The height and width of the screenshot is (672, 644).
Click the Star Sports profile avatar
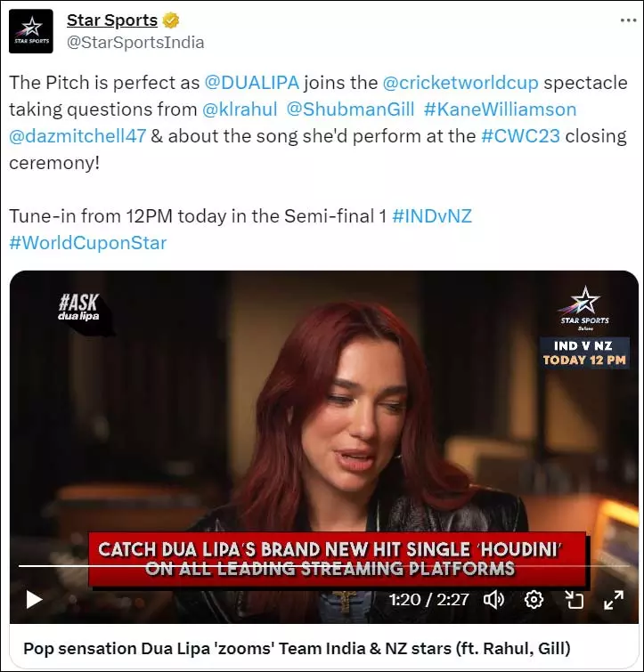coord(31,31)
